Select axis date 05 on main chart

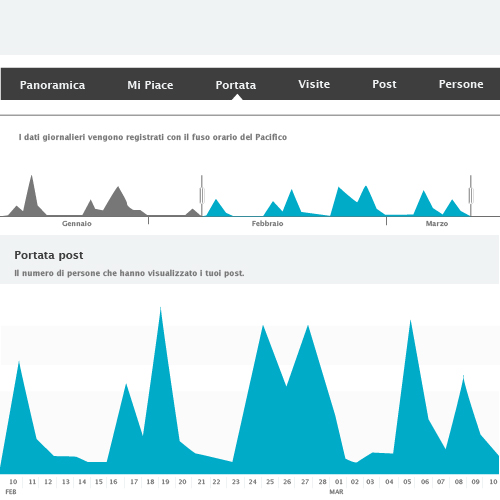click(x=407, y=482)
